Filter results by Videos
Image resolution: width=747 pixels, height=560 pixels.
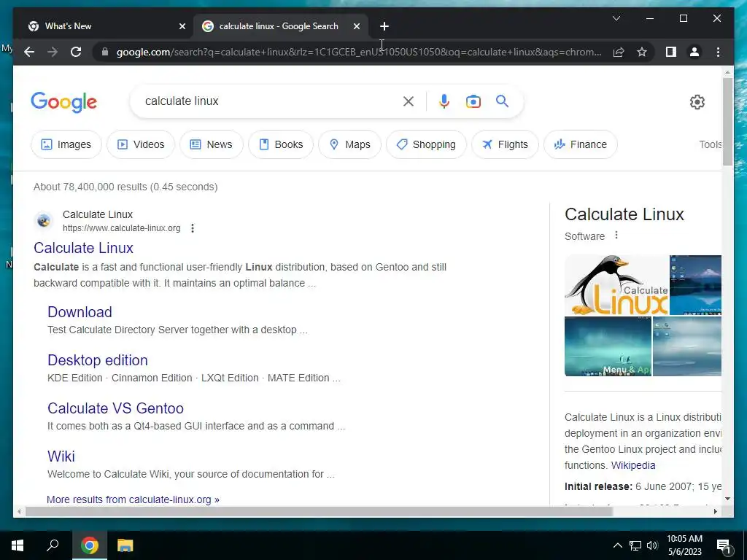pyautogui.click(x=141, y=144)
